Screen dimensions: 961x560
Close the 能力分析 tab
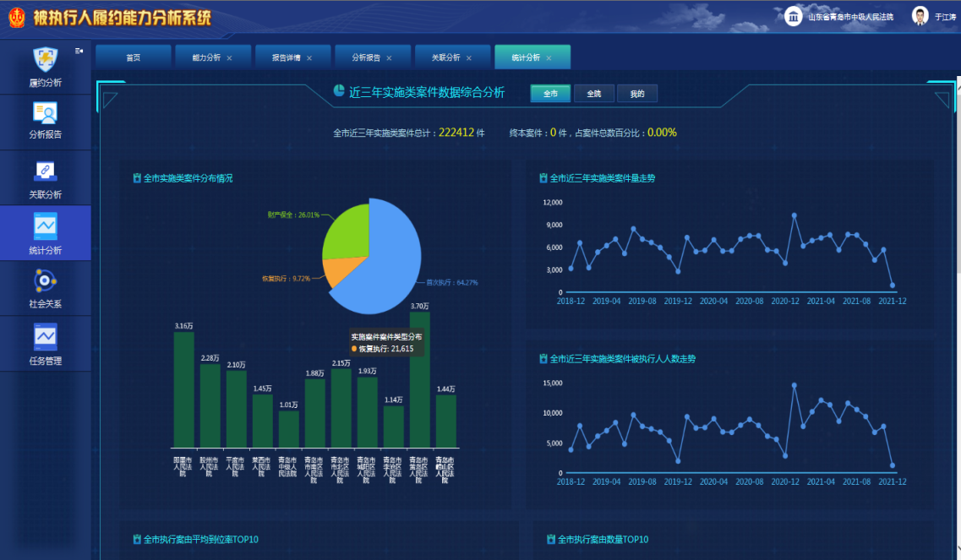(x=229, y=58)
